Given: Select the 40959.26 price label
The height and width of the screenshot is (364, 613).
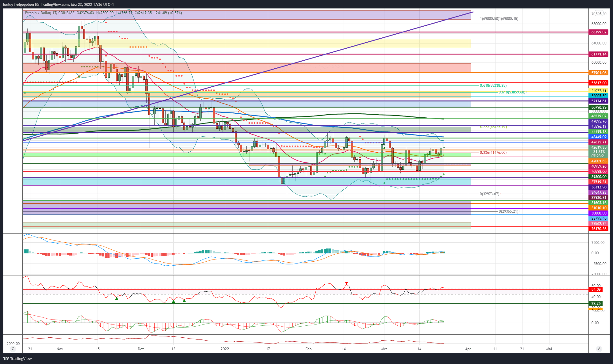Looking at the screenshot, I should [x=599, y=166].
